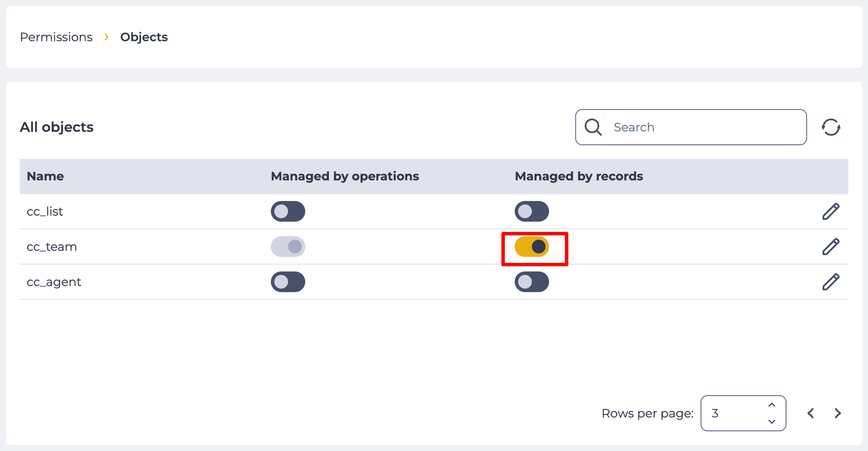Edit the cc_list object with pencil icon
Image resolution: width=868 pixels, height=451 pixels.
coord(831,211)
